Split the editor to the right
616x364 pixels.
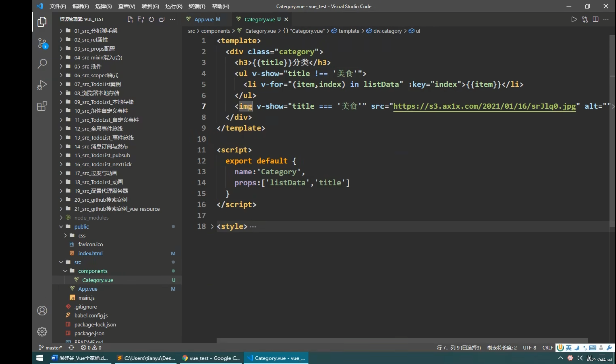[x=596, y=19]
